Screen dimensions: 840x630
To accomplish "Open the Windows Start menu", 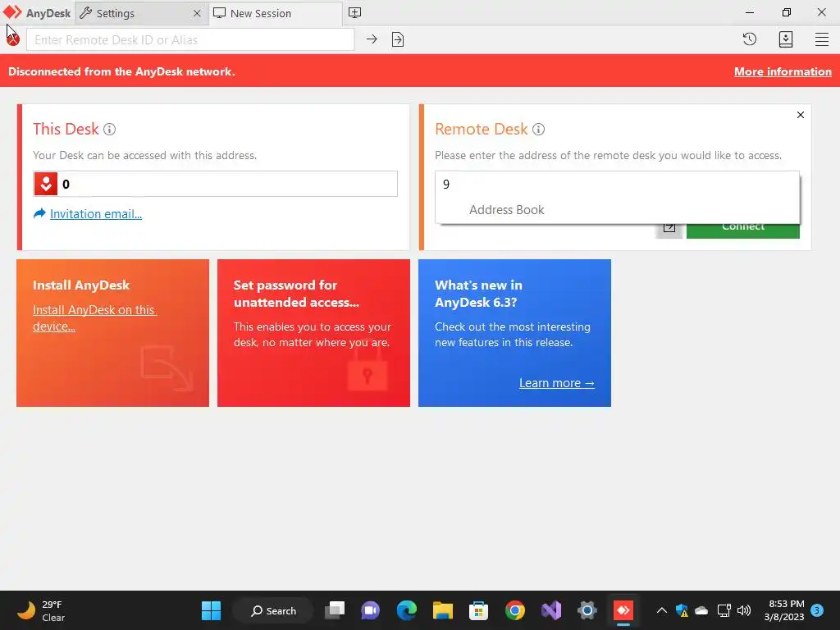I will click(x=211, y=610).
